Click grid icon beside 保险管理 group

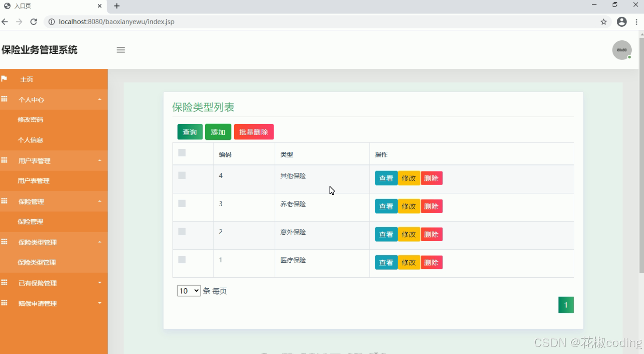click(x=4, y=201)
